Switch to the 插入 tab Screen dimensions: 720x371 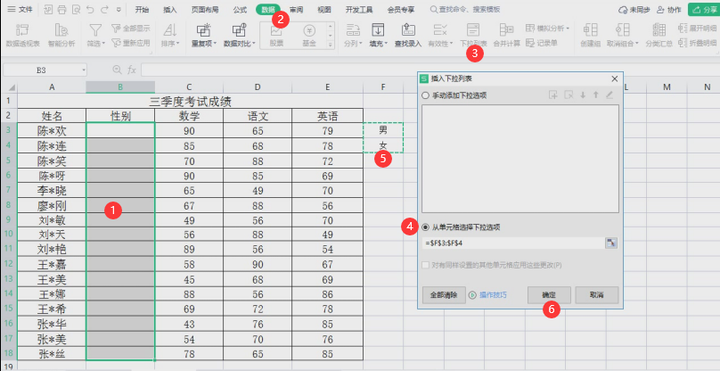point(170,9)
